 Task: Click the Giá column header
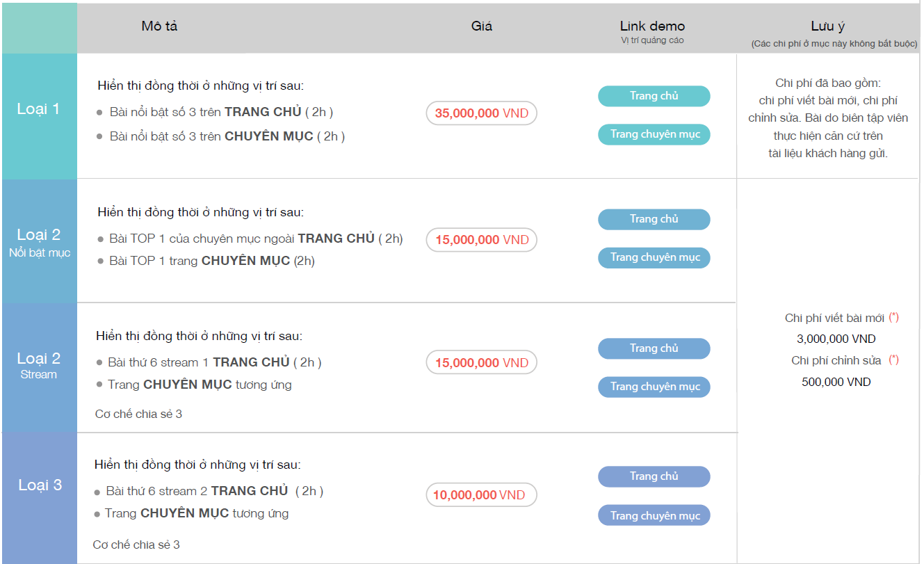pos(481,26)
